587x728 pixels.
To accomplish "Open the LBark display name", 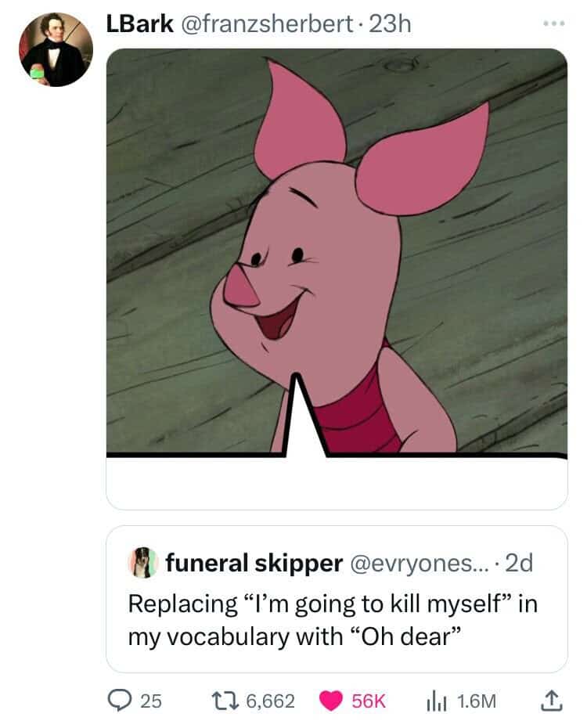I will click(139, 23).
